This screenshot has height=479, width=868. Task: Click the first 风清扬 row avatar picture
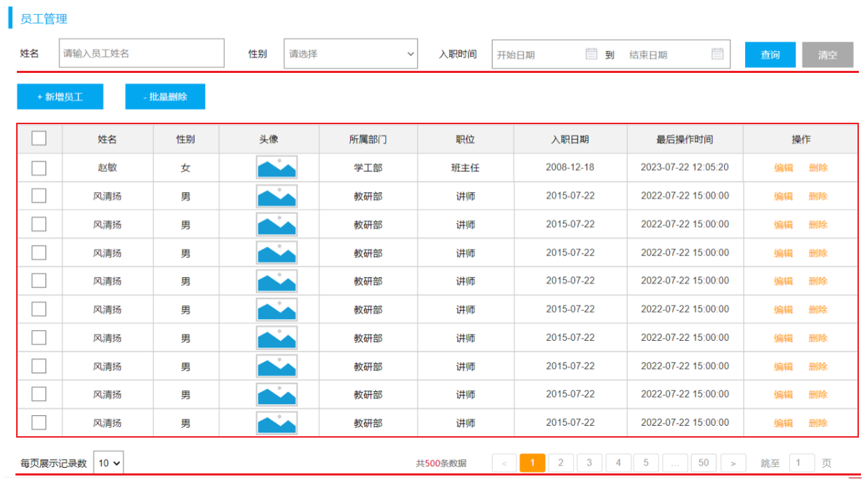[x=277, y=196]
